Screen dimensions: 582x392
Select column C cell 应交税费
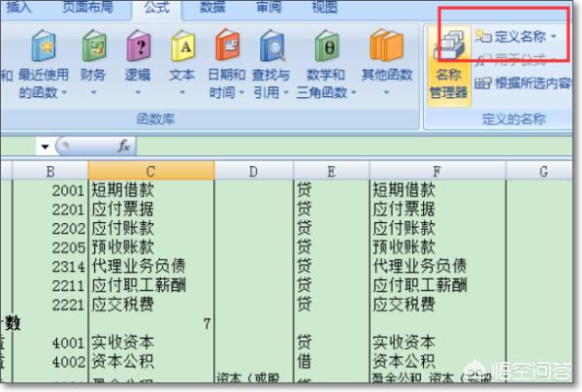coord(151,305)
